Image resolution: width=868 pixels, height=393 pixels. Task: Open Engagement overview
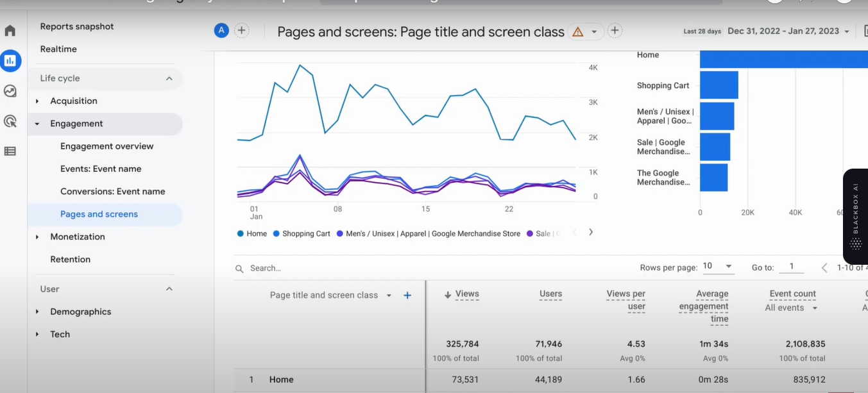click(x=107, y=146)
